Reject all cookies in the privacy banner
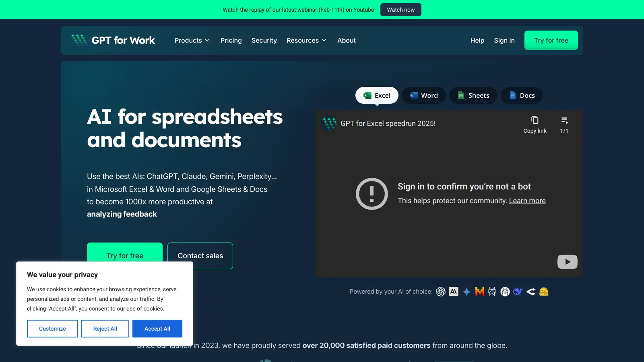This screenshot has width=644, height=362. pyautogui.click(x=105, y=328)
